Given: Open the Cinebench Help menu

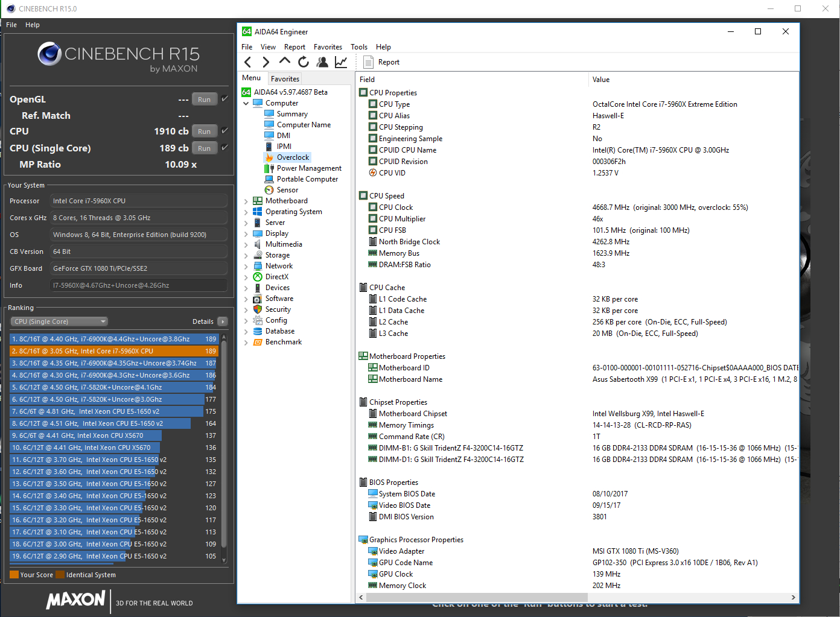Looking at the screenshot, I should (33, 25).
